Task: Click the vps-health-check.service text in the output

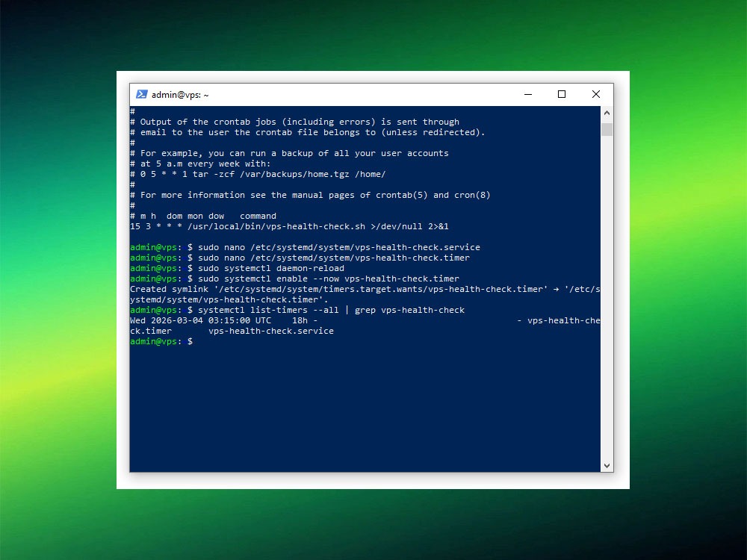Action: tap(273, 331)
